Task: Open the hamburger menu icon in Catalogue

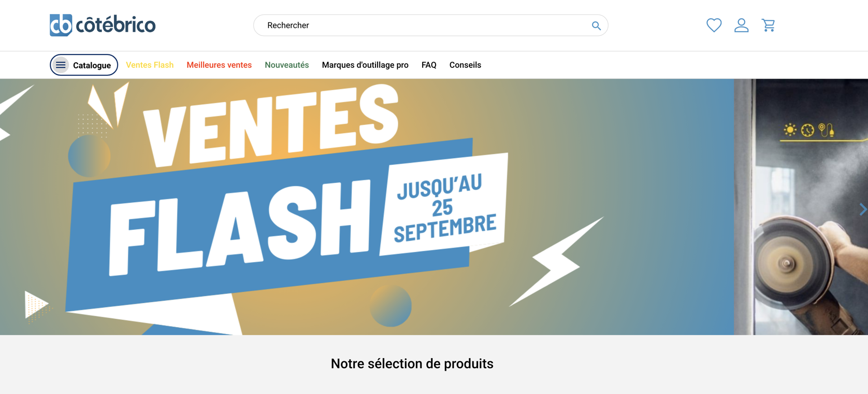Action: [x=61, y=65]
